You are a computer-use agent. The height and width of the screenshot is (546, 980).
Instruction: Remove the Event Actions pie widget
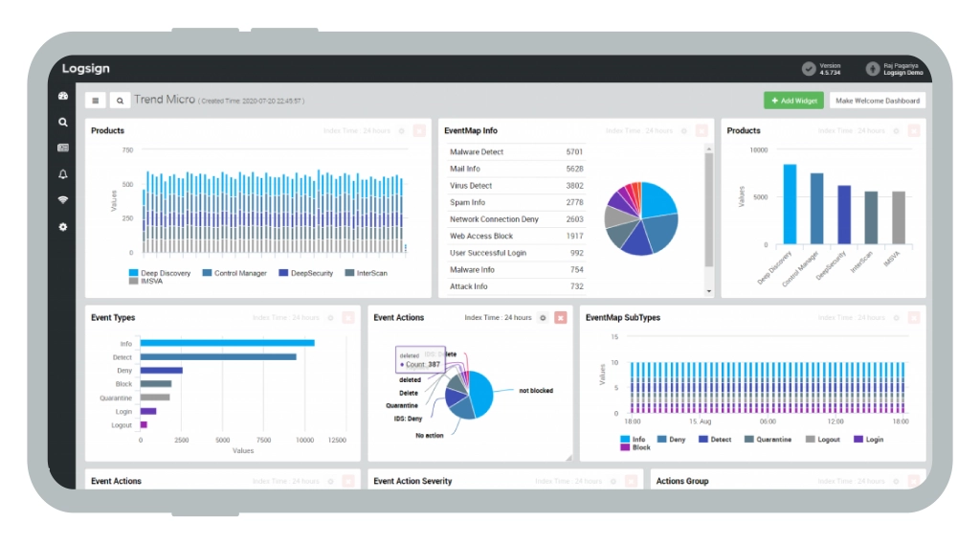[561, 318]
